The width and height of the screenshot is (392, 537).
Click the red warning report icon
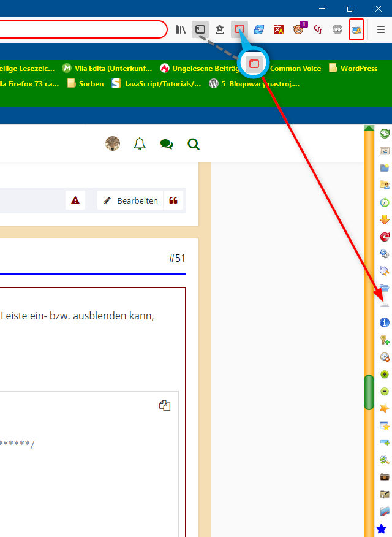pos(75,200)
